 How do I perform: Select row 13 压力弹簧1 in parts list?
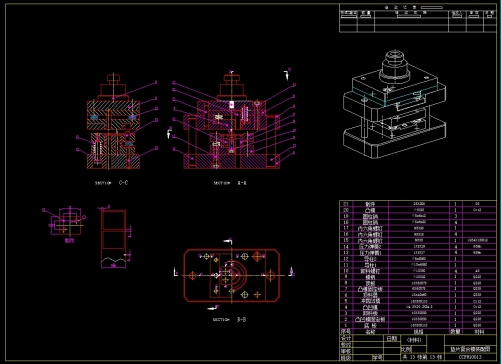point(370,253)
